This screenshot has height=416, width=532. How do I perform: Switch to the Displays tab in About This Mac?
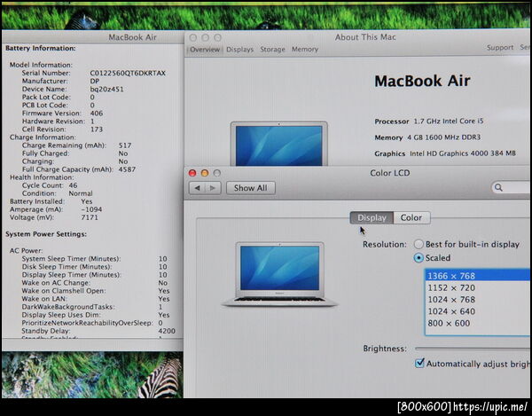[240, 50]
